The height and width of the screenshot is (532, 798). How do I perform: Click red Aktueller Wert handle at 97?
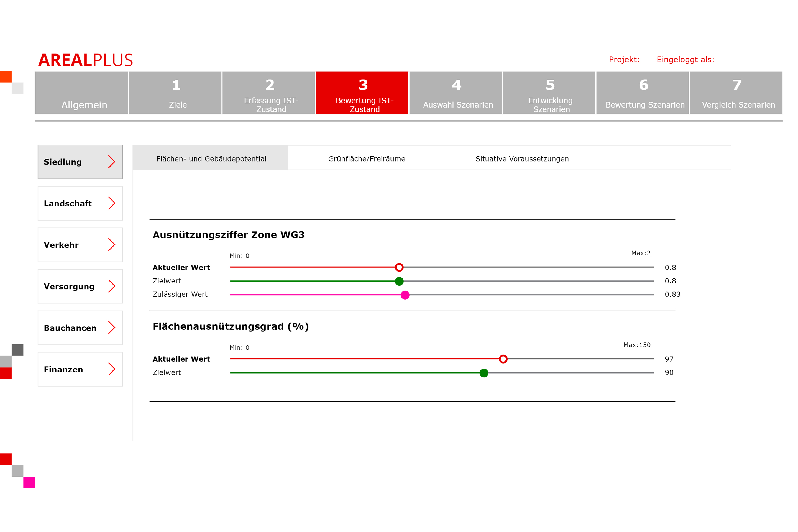point(503,359)
